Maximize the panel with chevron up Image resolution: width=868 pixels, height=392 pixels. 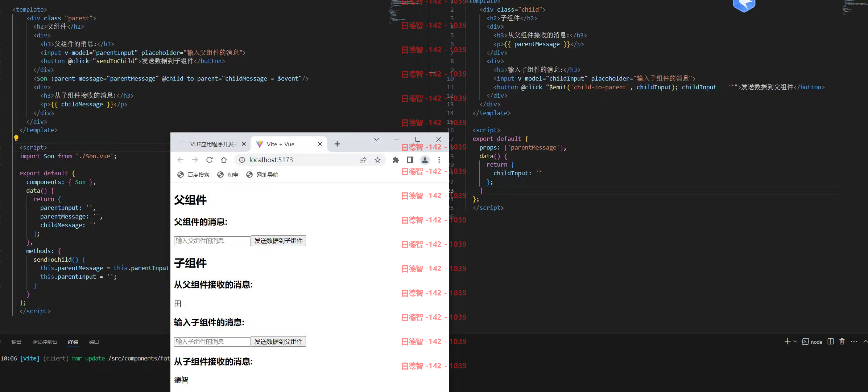[865, 342]
